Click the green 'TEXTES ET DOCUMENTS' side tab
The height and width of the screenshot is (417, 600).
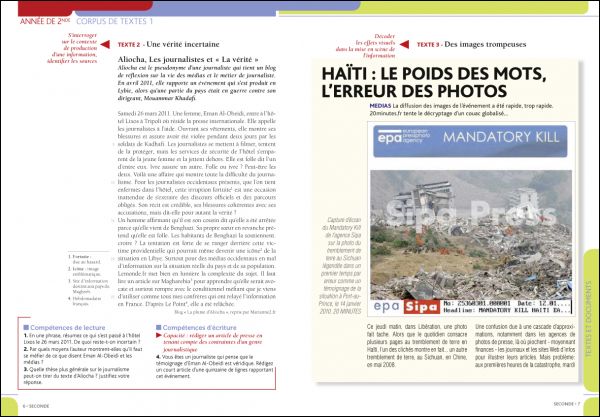589,319
